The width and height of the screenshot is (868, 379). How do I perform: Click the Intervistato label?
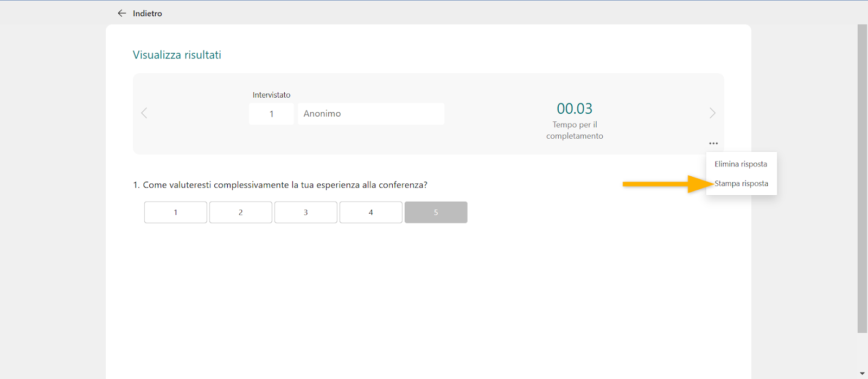point(271,95)
